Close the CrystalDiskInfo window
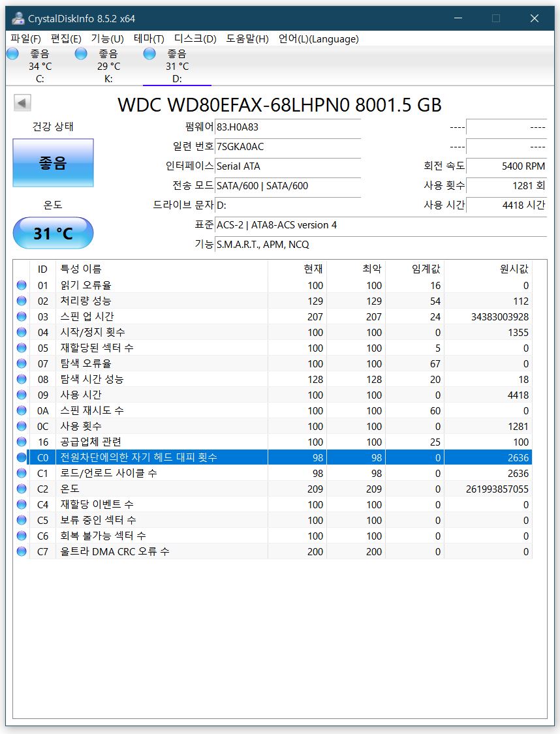The width and height of the screenshot is (560, 734). (x=535, y=18)
